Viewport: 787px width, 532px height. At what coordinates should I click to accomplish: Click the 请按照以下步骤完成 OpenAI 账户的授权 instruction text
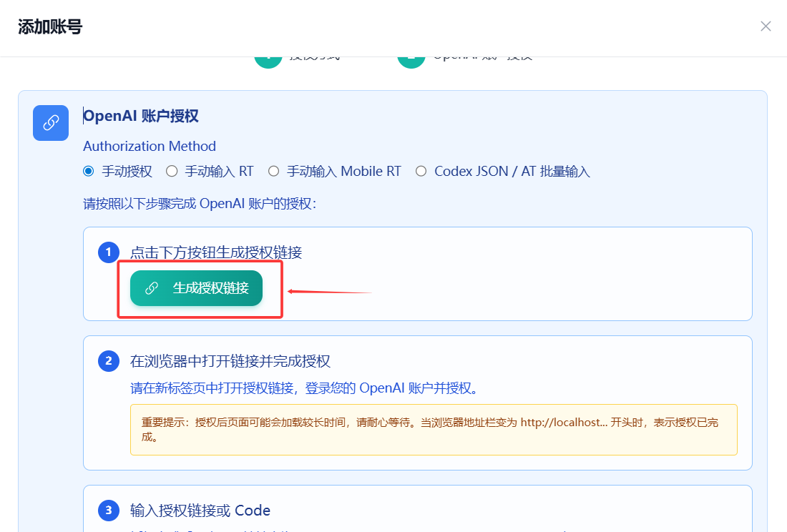(200, 204)
